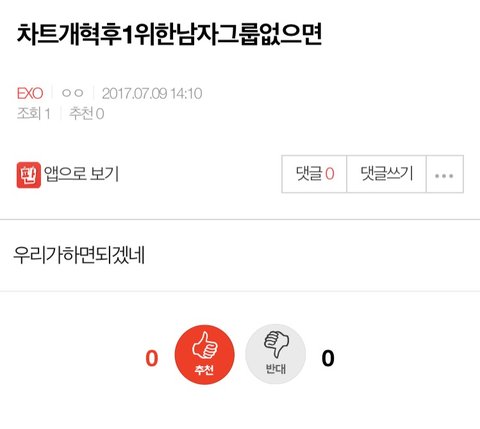
Task: Tap the red Pann app icon
Action: click(29, 175)
